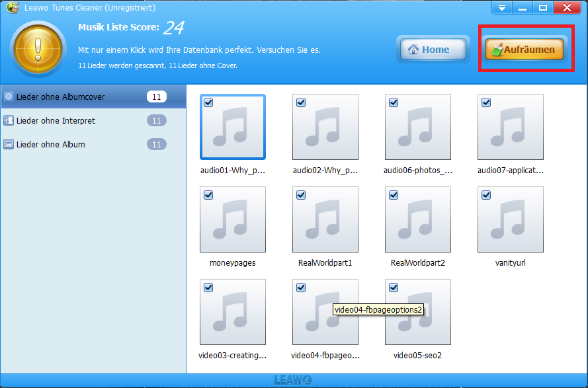
Task: Select the RealWorldpart2 music note thumbnail
Action: 418,219
